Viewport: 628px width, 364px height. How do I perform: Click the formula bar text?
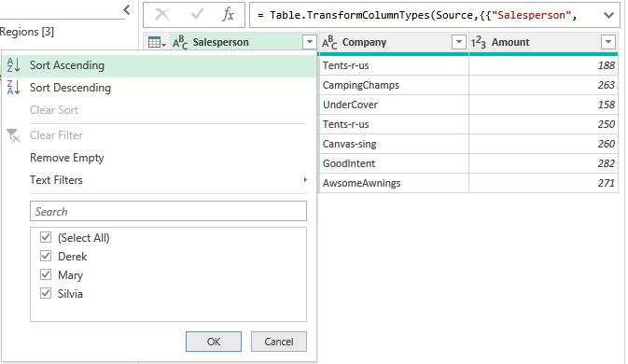click(417, 15)
